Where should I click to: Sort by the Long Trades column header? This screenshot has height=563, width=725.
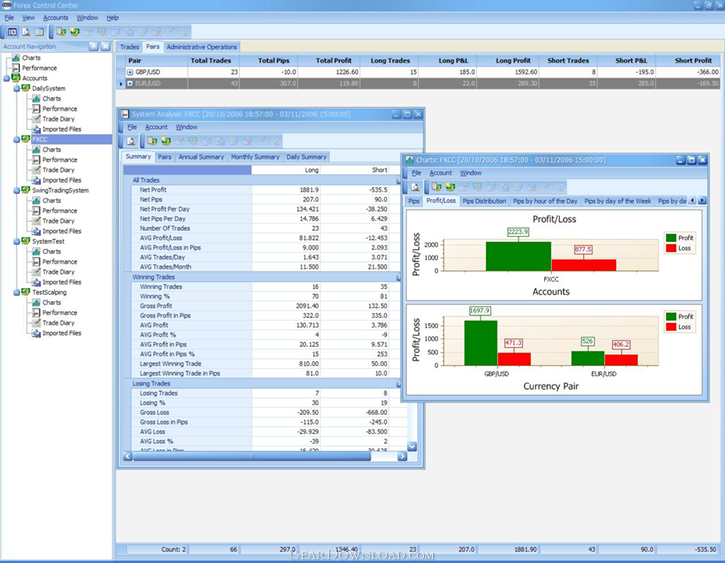[389, 61]
